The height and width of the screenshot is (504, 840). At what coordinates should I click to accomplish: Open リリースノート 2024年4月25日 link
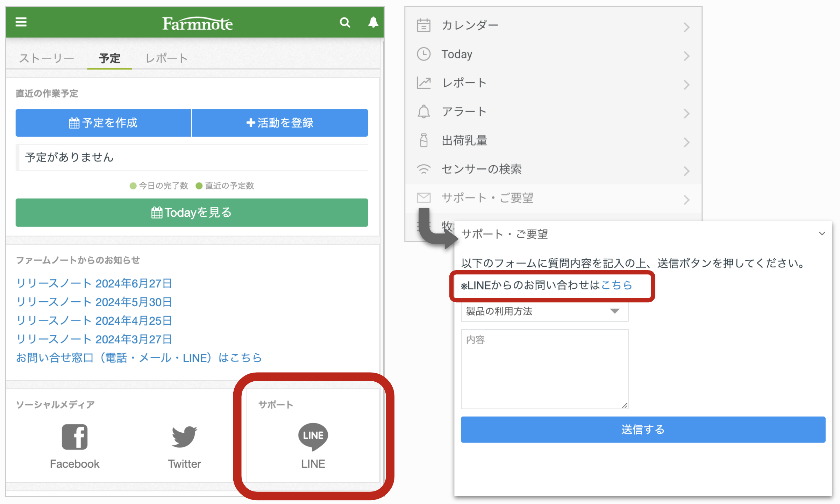[x=94, y=321]
